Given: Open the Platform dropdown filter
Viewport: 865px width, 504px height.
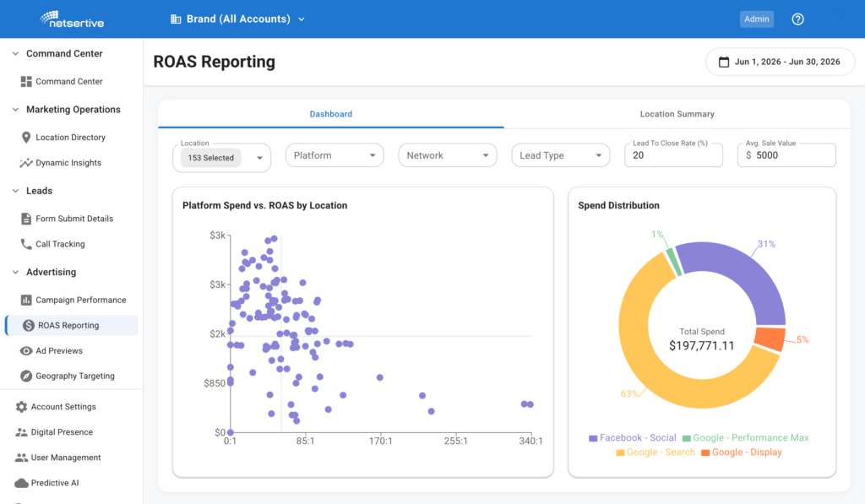Looking at the screenshot, I should click(335, 155).
